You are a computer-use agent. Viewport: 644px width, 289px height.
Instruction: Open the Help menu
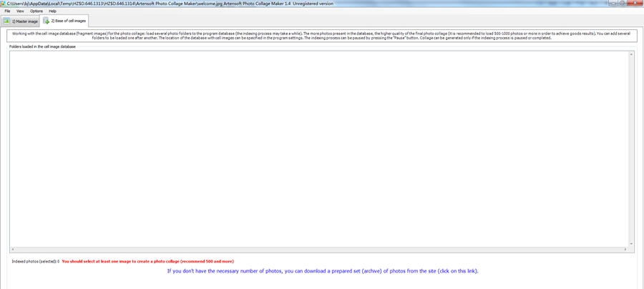52,11
